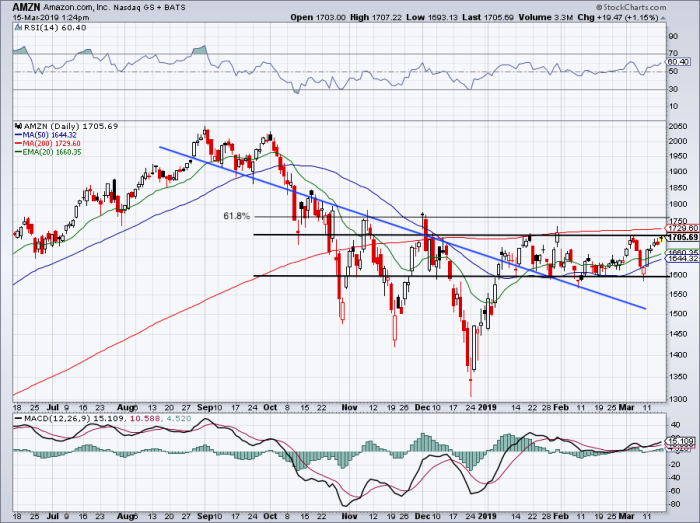Open the StockCharts.com copyright link
Viewport: 700px width, 523px height.
pyautogui.click(x=631, y=8)
